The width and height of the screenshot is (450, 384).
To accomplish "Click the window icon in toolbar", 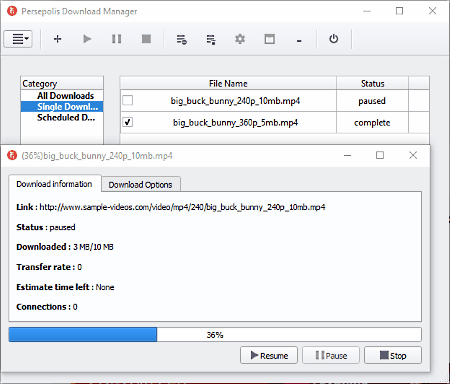I will coord(269,39).
